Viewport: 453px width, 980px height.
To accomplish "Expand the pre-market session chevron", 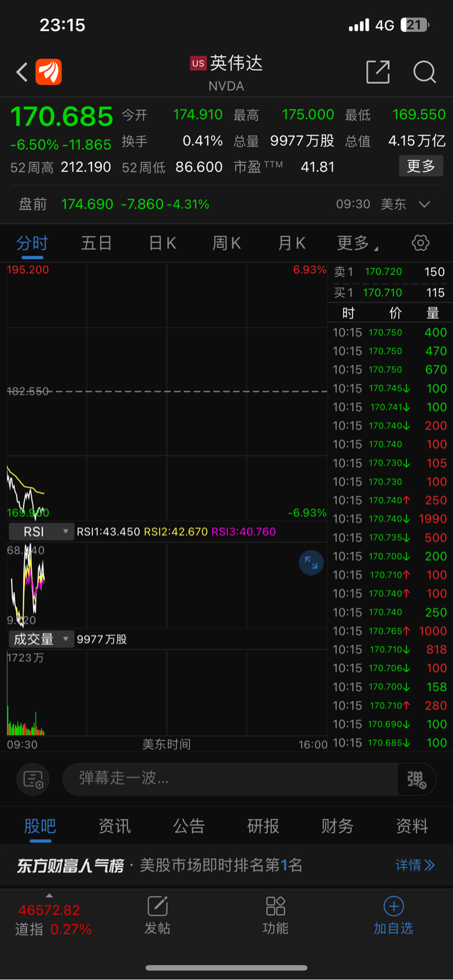I will click(424, 204).
